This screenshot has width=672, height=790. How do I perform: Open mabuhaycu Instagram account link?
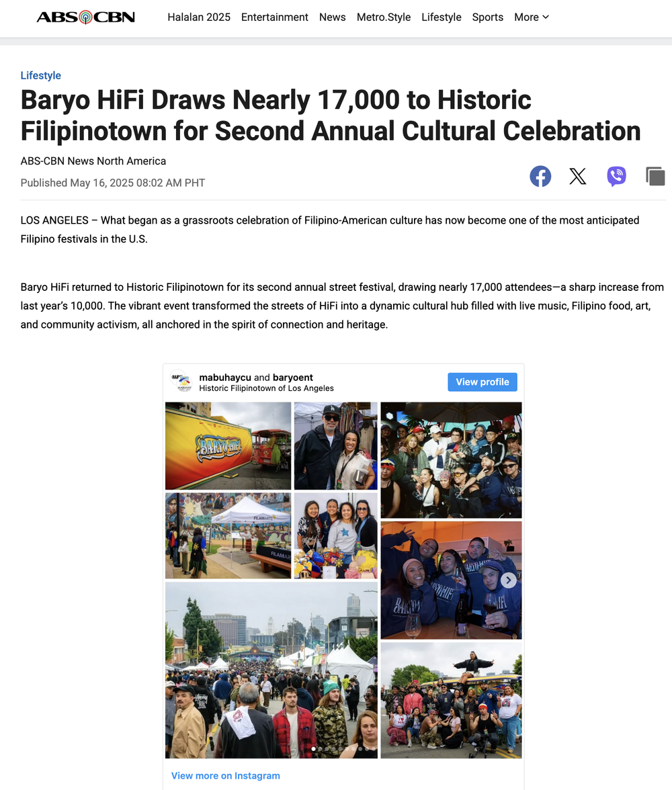point(225,378)
